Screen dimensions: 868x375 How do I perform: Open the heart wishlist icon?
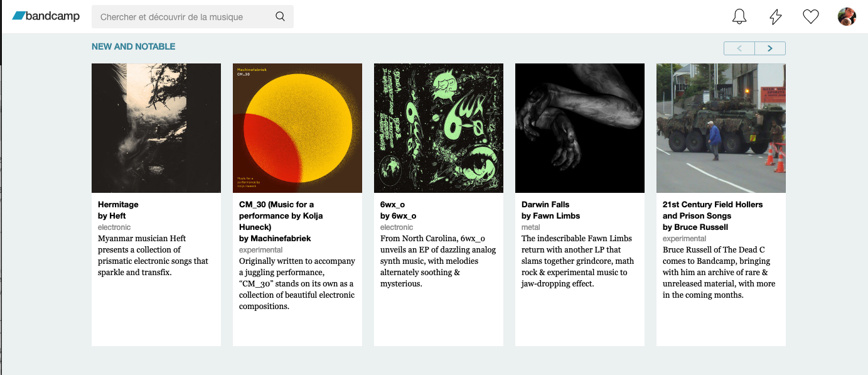coord(811,17)
